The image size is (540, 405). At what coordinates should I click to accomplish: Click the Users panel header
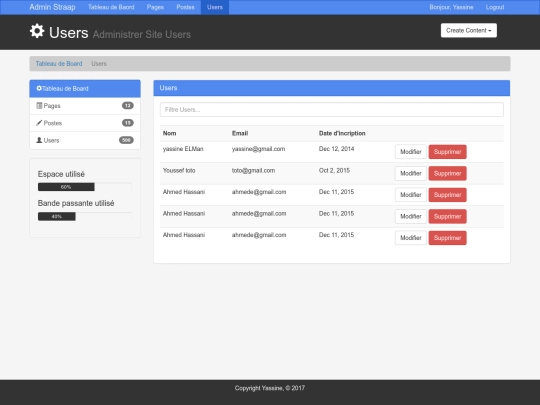click(x=332, y=88)
